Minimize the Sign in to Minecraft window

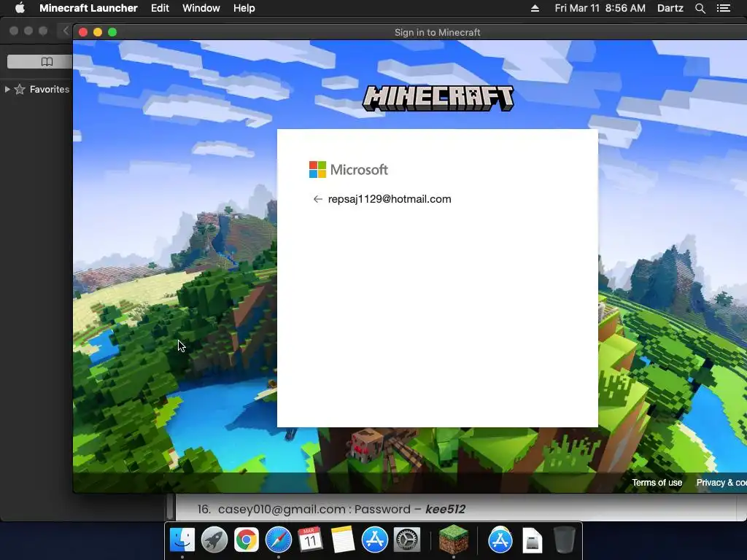click(x=98, y=32)
